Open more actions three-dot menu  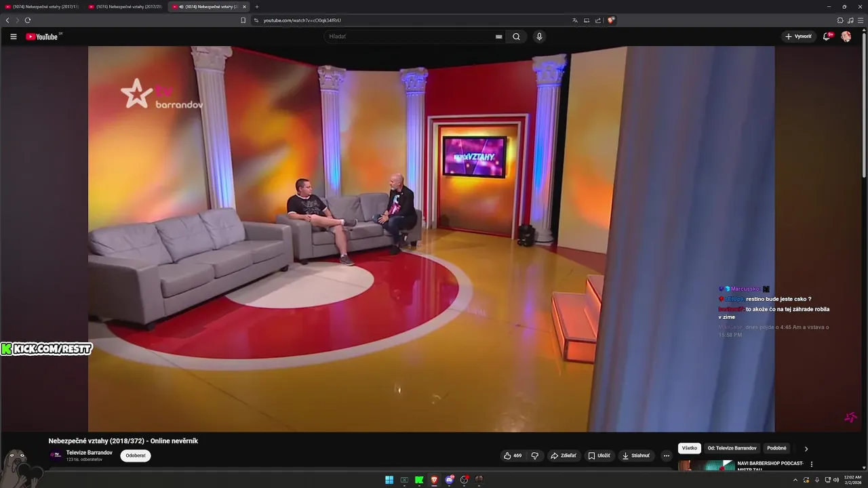click(x=666, y=455)
